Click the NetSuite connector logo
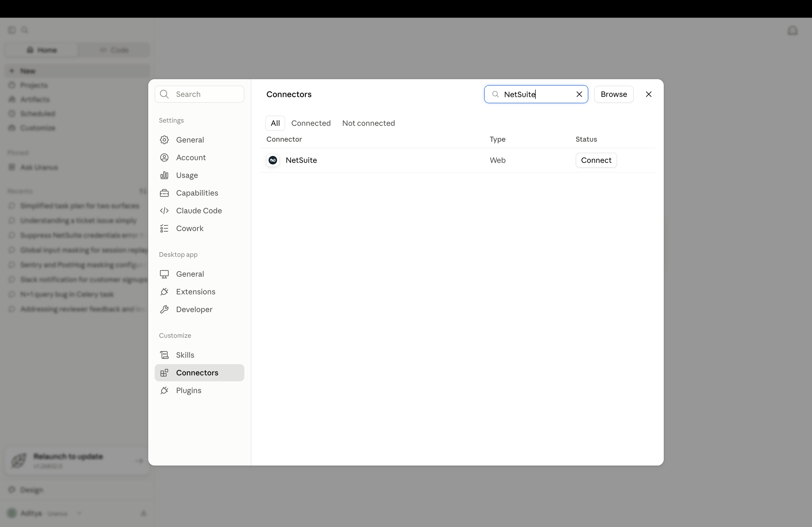Screen dimensions: 812x527 point(273,160)
